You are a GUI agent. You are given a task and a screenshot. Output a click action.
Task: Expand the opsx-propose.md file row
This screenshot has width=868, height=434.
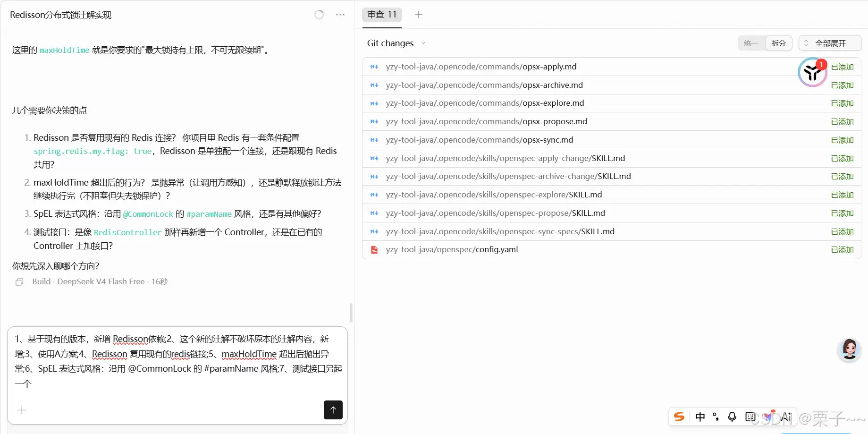612,121
